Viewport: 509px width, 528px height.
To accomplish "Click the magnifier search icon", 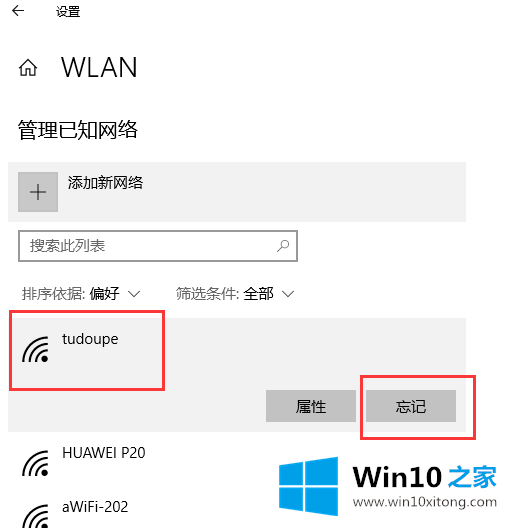I will [283, 246].
